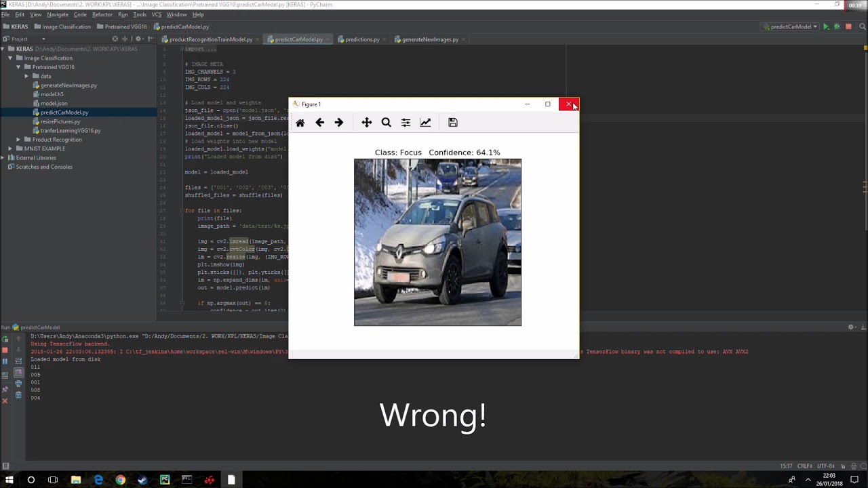
Task: Pin the Run tab
Action: [x=5, y=390]
